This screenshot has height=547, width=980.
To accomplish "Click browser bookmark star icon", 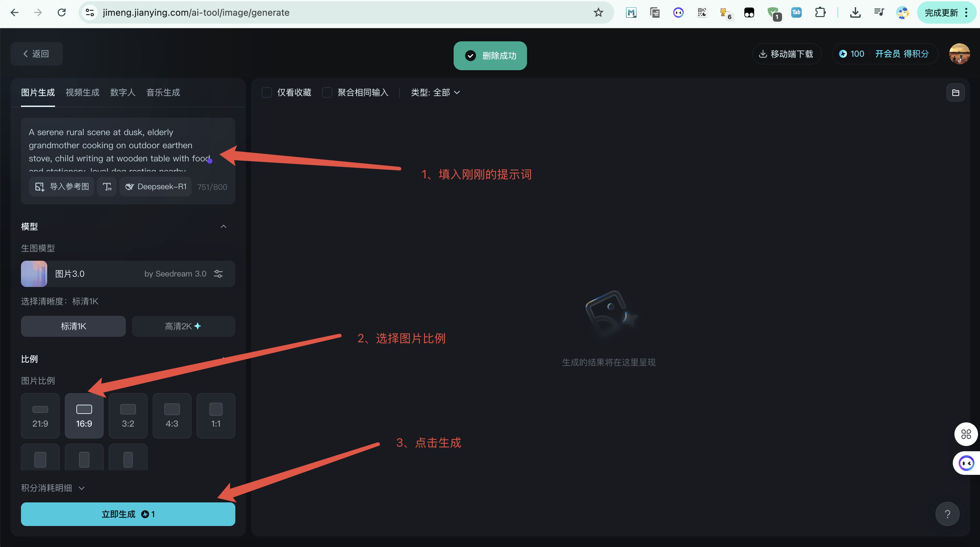I will click(x=598, y=12).
